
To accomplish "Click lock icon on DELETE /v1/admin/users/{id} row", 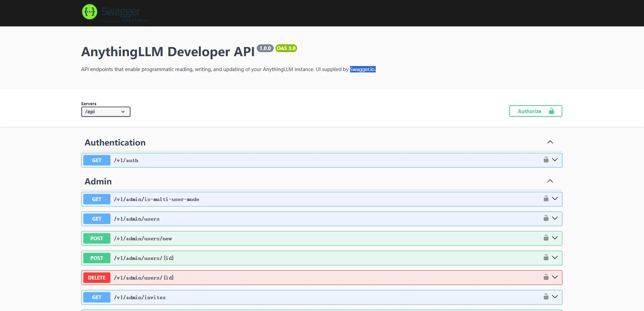I will pos(546,277).
